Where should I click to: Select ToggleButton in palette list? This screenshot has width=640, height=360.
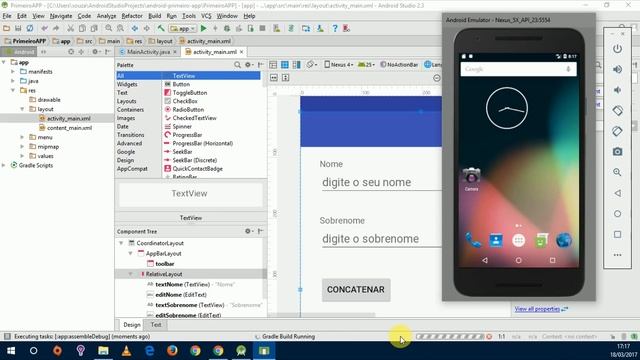pyautogui.click(x=189, y=93)
